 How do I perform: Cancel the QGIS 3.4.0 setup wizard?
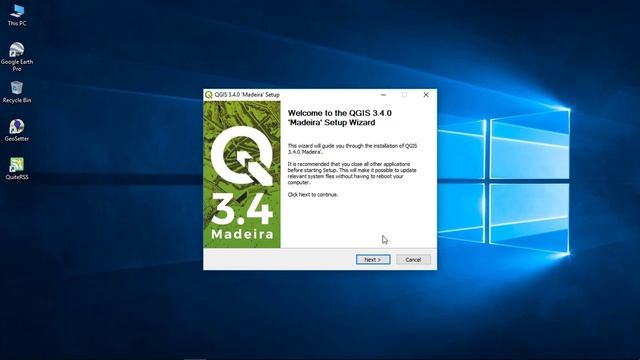tap(413, 260)
